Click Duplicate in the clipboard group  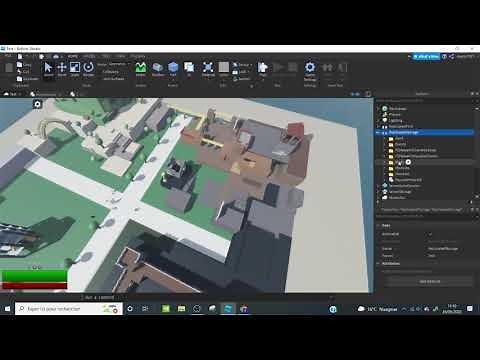click(x=28, y=79)
